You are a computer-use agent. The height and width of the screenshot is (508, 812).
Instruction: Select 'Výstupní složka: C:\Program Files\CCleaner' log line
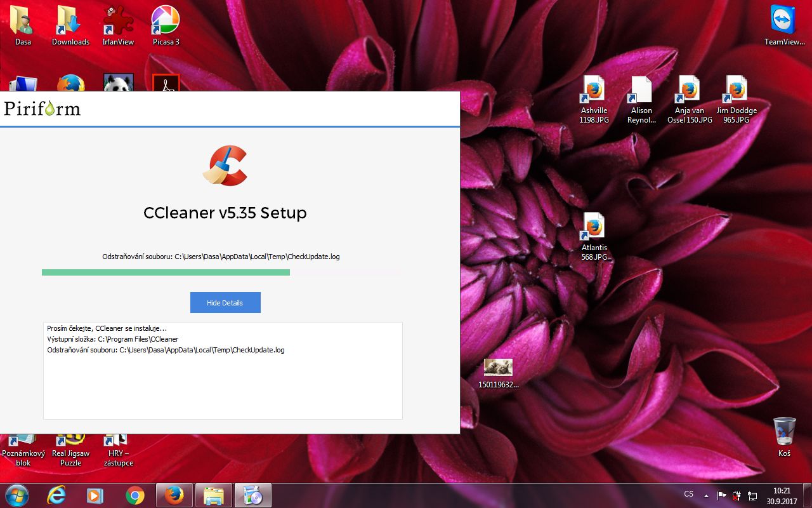[x=113, y=339]
